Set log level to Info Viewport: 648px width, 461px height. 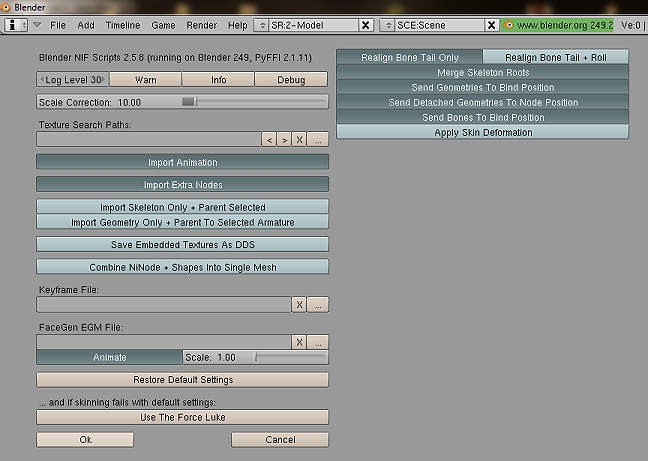(x=218, y=79)
